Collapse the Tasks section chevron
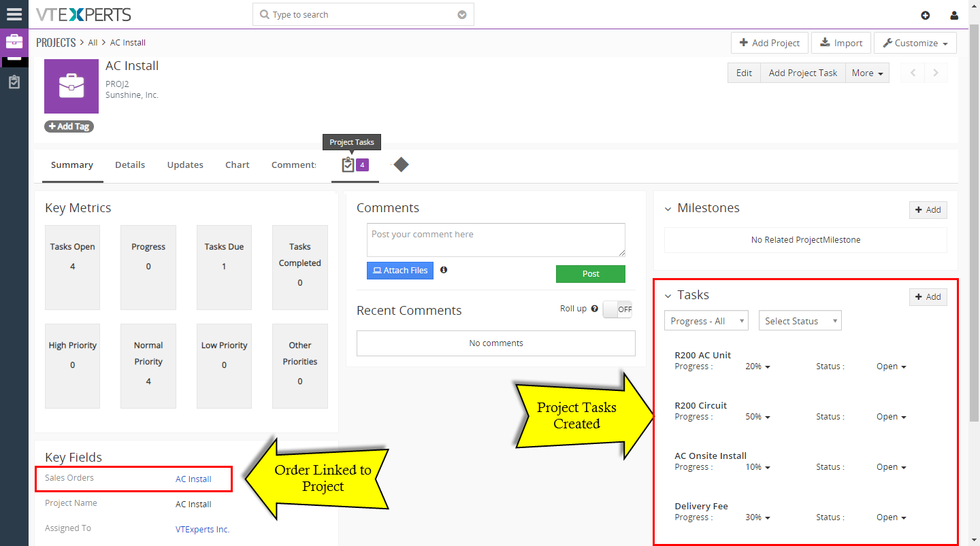980x546 pixels. coord(668,296)
